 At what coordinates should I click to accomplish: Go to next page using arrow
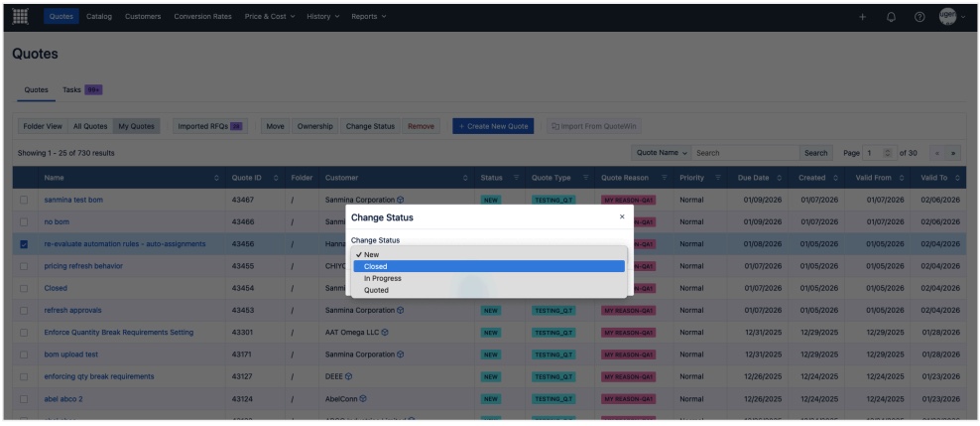(954, 153)
